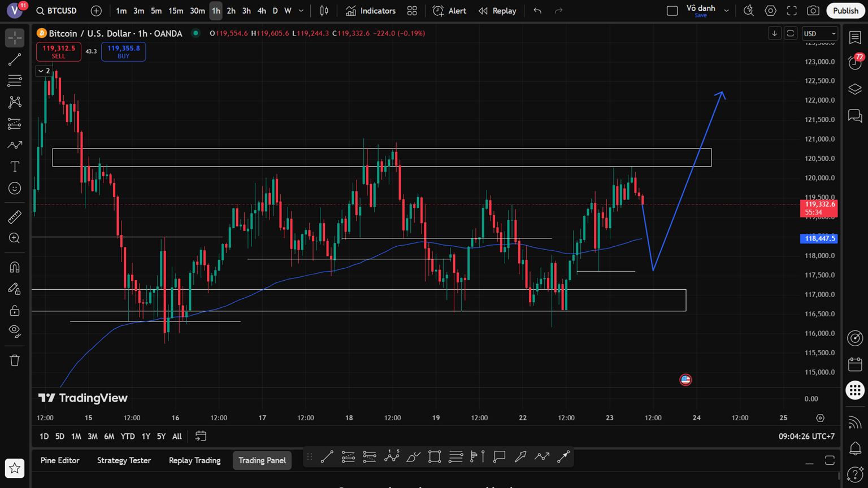Open the Indicators dialog
The image size is (868, 488).
pyautogui.click(x=371, y=11)
